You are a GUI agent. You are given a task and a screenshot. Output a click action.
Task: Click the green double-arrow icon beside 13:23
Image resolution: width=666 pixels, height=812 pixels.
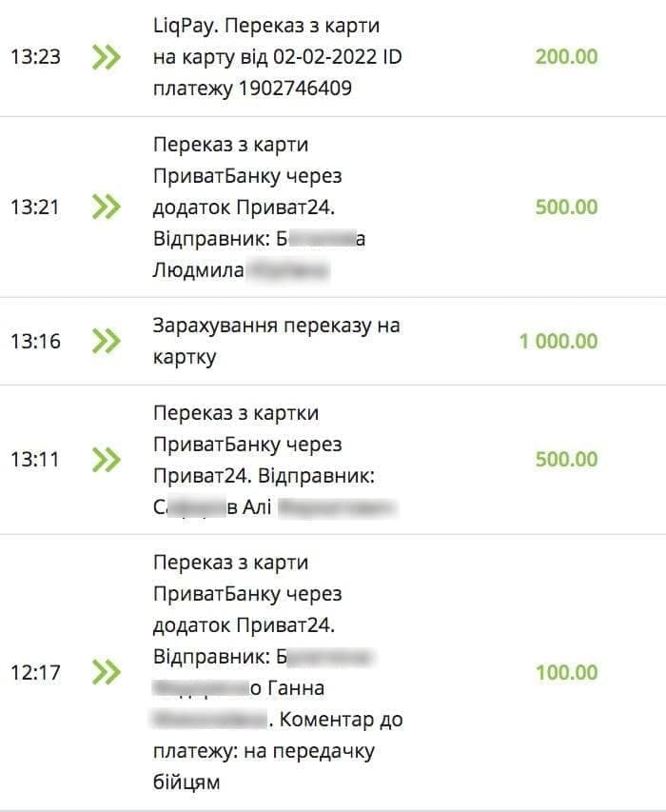(107, 57)
